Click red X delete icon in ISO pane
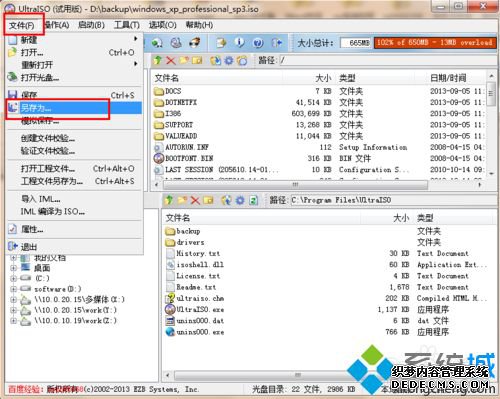Viewport: 500px width, 399px height. (x=171, y=60)
